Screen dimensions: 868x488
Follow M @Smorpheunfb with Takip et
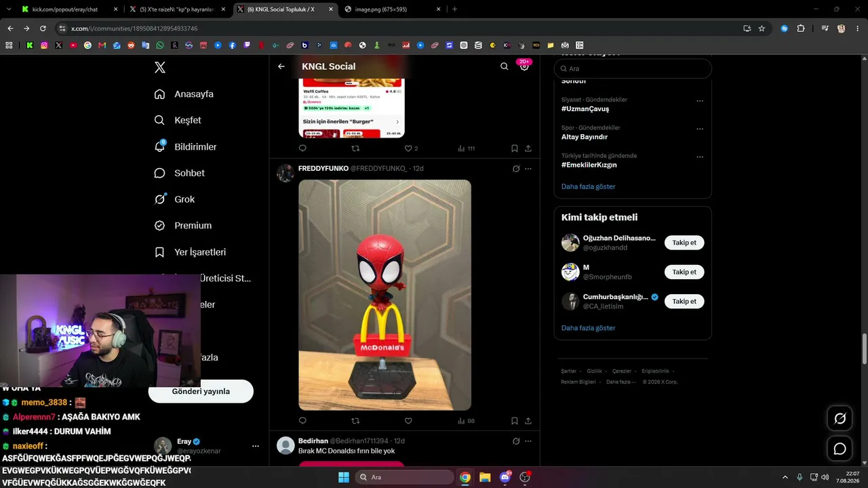point(684,272)
